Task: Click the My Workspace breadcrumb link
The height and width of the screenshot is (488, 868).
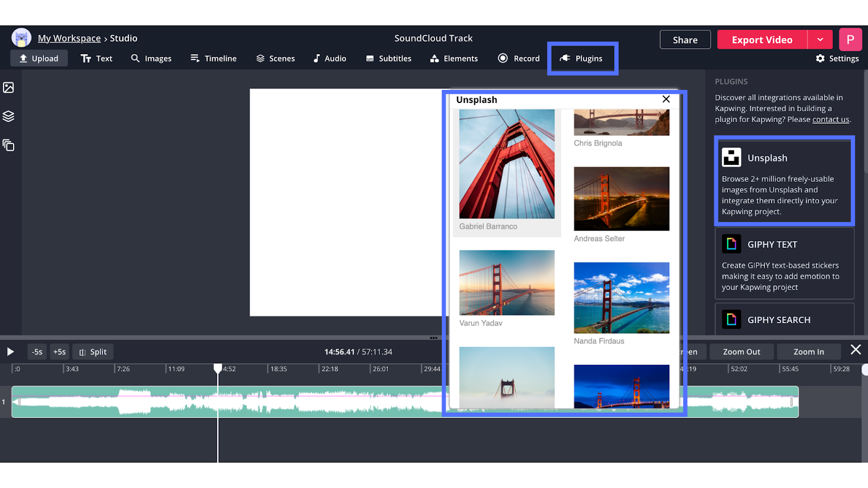Action: point(69,38)
